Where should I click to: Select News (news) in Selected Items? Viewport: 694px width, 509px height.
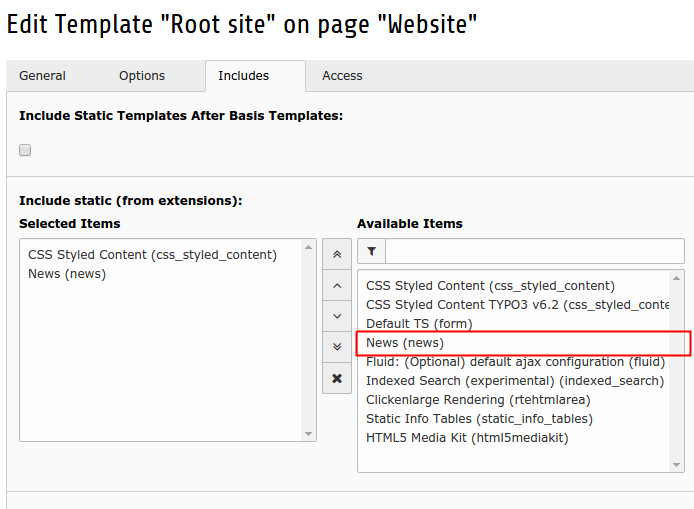[67, 274]
